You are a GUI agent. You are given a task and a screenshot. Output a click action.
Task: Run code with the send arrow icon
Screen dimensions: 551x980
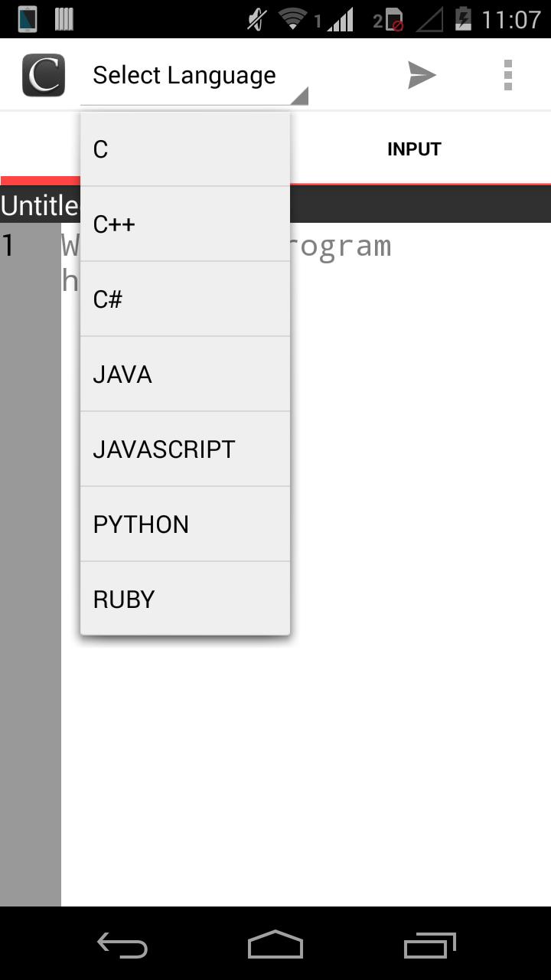tap(422, 74)
